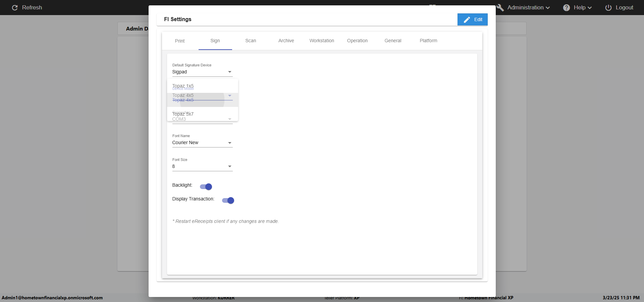This screenshot has height=302, width=644.
Task: Switch to the Sign tab
Action: coord(215,41)
